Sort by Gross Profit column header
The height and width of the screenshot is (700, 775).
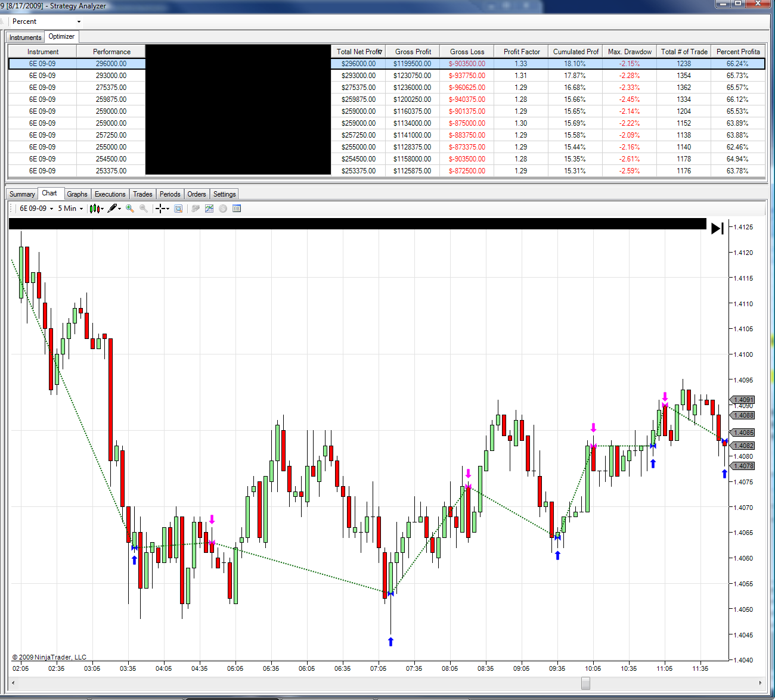(x=413, y=52)
